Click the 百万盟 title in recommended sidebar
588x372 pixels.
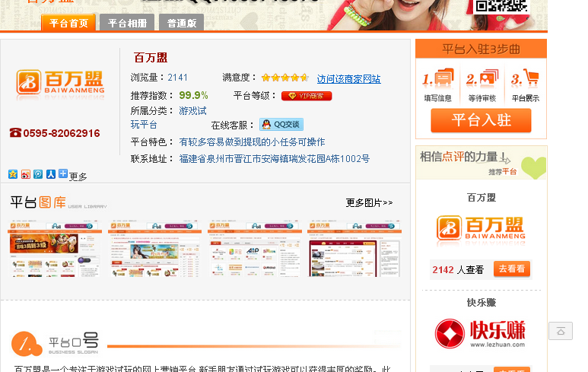[x=481, y=198]
